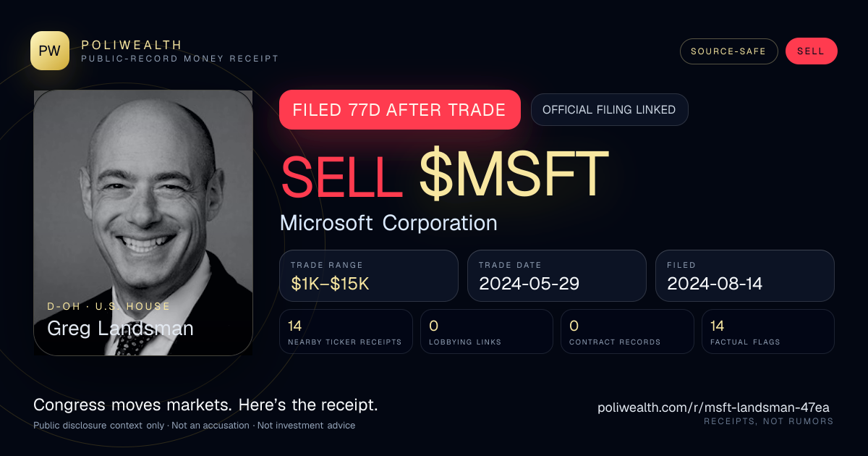Open the 14 Nearby Ticker Receipts tile

pos(346,332)
